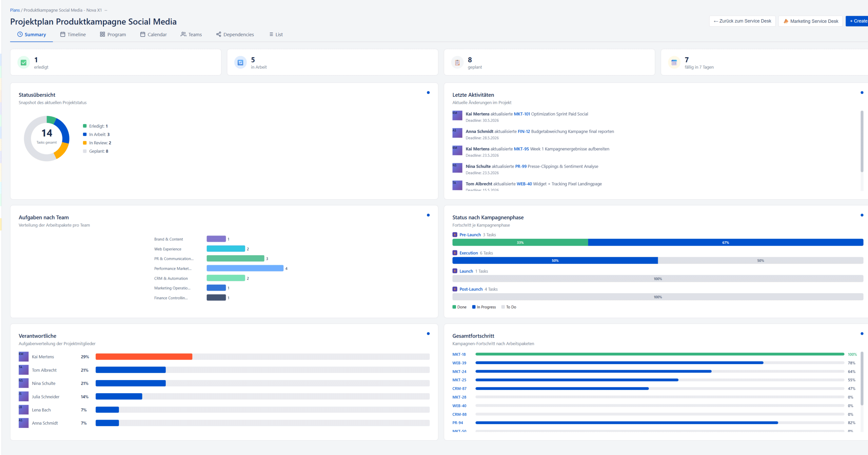
Task: Open Statusübersicht card options dot
Action: point(428,93)
